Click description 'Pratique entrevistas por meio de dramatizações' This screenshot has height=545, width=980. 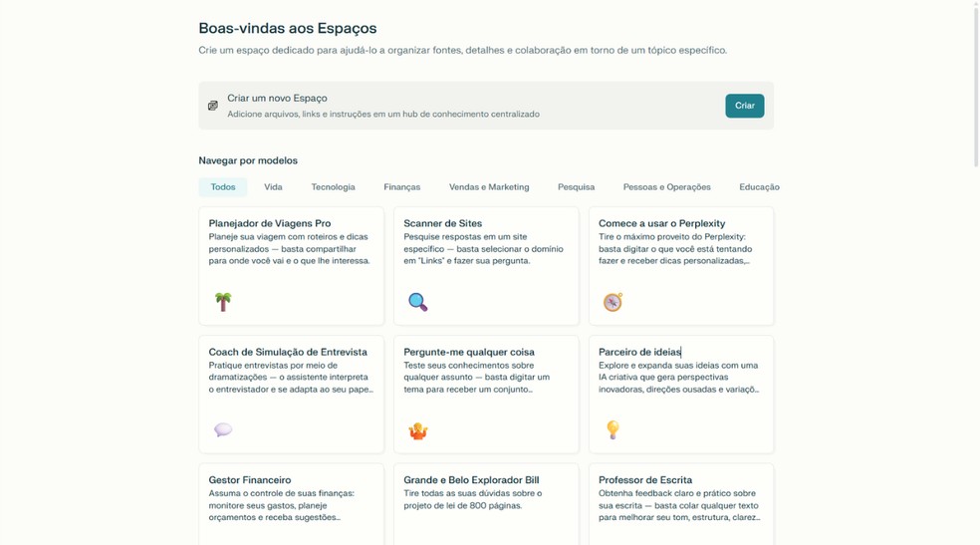coord(291,378)
